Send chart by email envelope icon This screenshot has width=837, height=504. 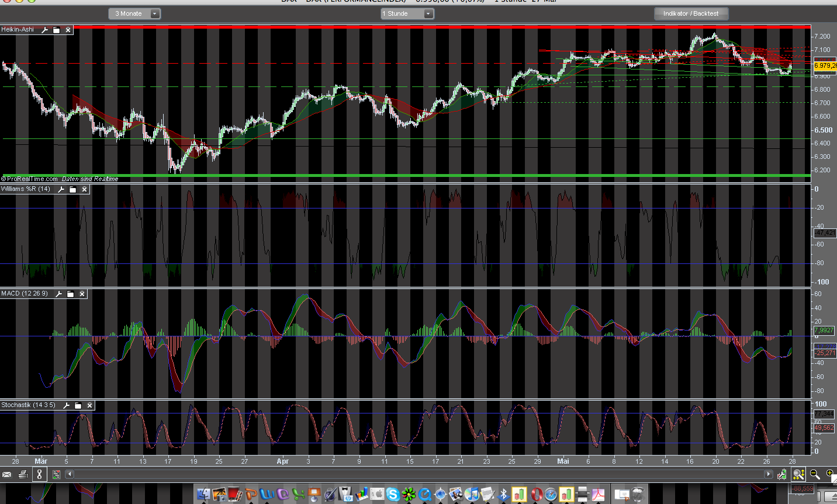click(7, 475)
